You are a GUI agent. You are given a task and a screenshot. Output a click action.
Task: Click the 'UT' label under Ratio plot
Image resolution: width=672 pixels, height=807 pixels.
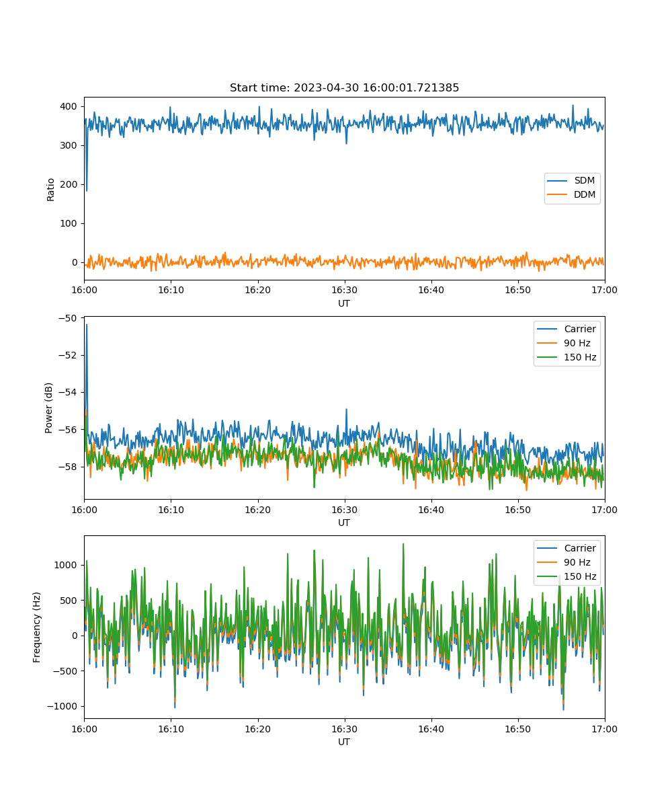coord(344,303)
